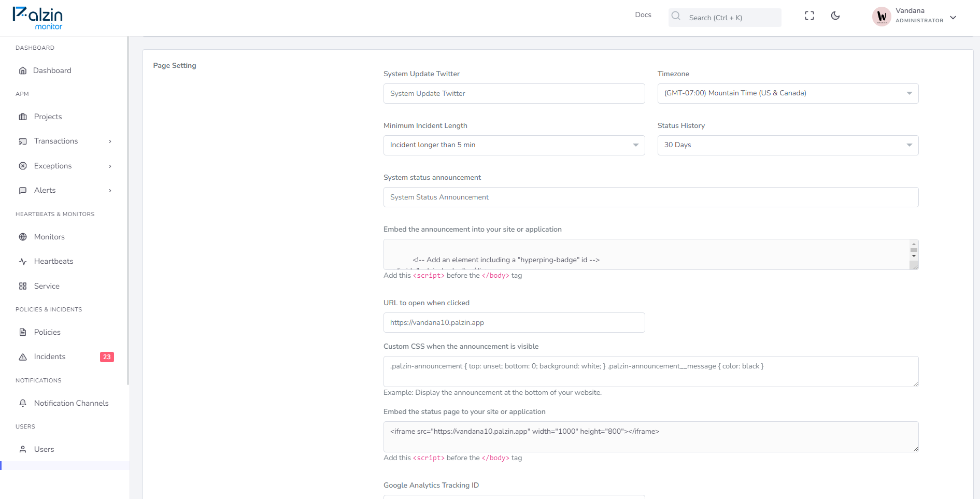The width and height of the screenshot is (980, 499).
Task: Click the Users person icon
Action: click(x=23, y=450)
